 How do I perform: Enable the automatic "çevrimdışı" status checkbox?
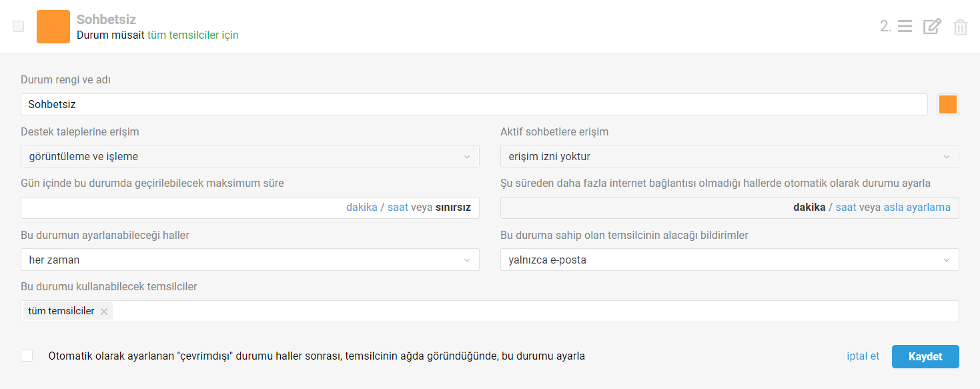[x=27, y=356]
